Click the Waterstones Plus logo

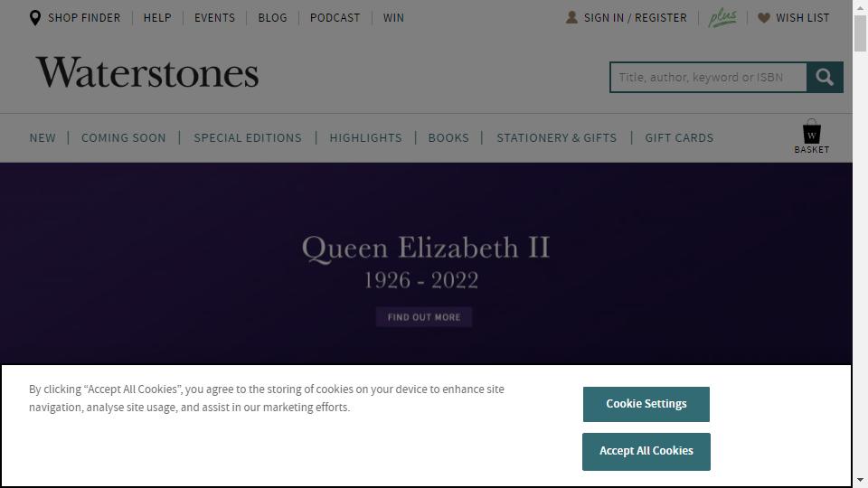pos(722,17)
